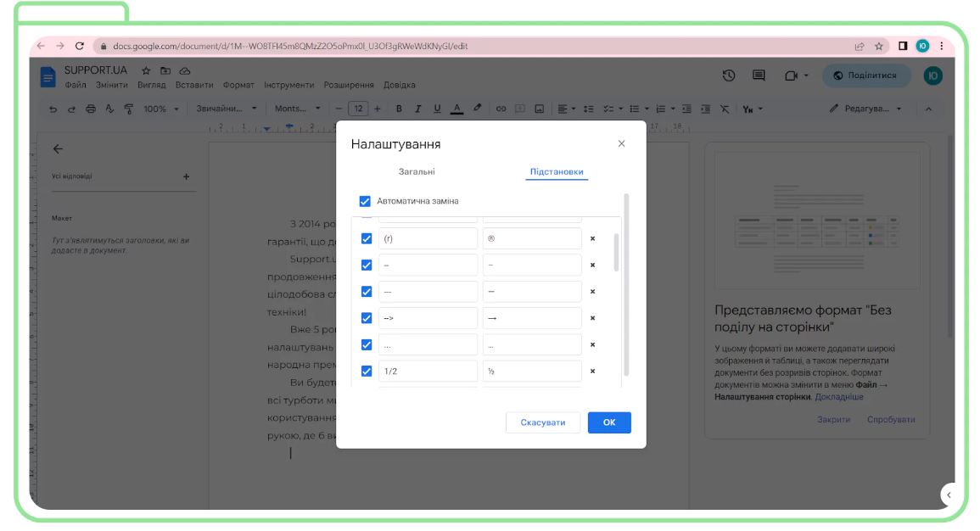The height and width of the screenshot is (531, 980).
Task: Click the star icon next to SUPPORT.UA
Action: click(146, 70)
